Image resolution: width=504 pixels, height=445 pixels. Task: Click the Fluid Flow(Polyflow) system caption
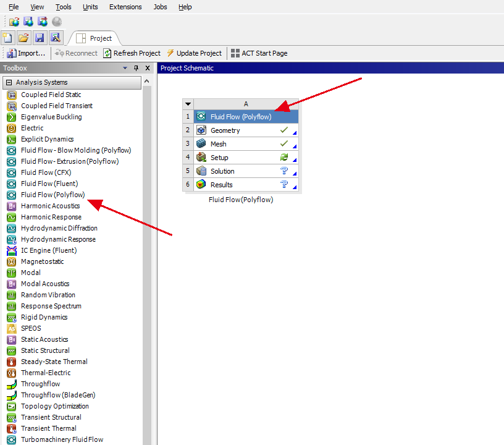coord(241,200)
